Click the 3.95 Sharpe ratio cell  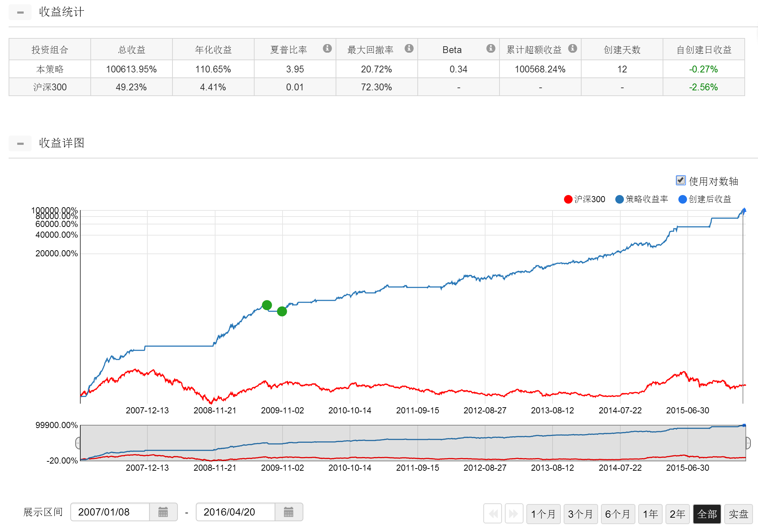point(295,69)
